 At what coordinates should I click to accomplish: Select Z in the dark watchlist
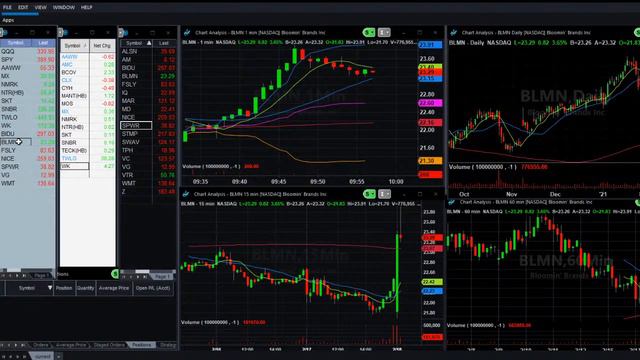[x=124, y=191]
